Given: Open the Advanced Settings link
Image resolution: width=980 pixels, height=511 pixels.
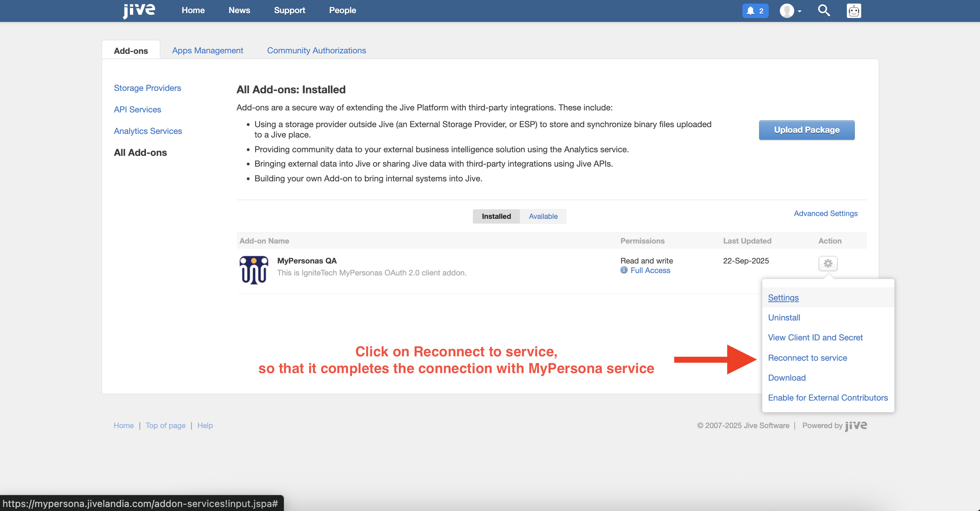Looking at the screenshot, I should click(x=825, y=214).
